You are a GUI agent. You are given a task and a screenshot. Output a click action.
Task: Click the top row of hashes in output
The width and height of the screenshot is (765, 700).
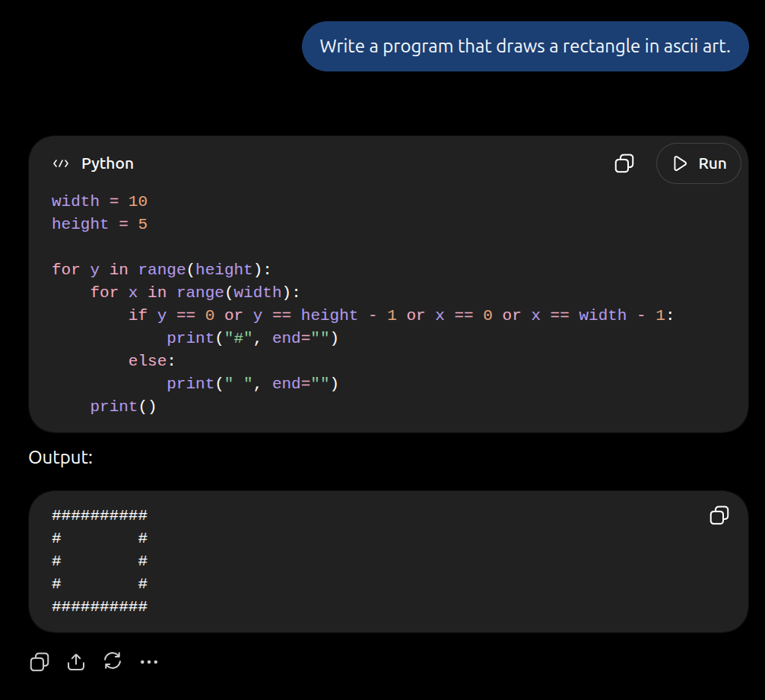100,515
